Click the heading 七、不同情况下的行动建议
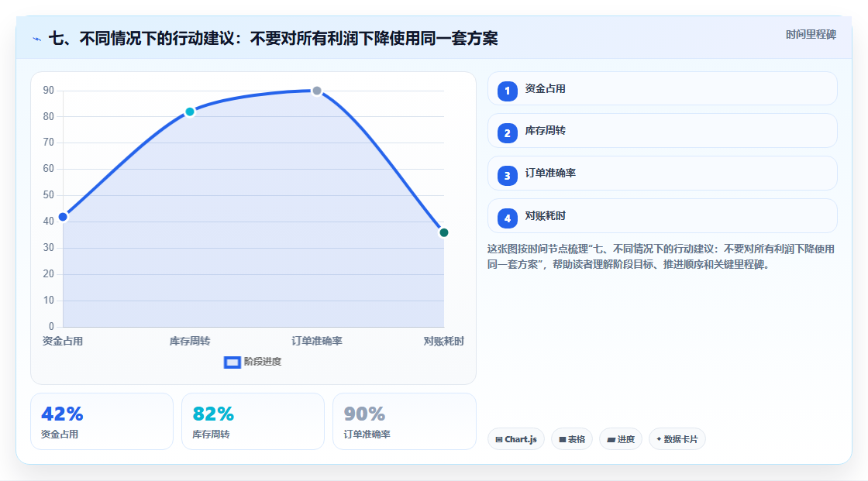 273,38
